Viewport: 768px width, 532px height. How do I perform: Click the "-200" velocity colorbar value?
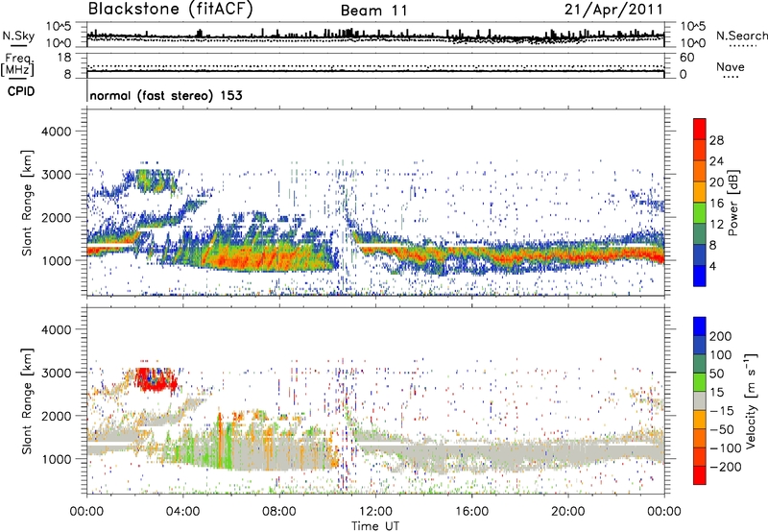pos(724,467)
